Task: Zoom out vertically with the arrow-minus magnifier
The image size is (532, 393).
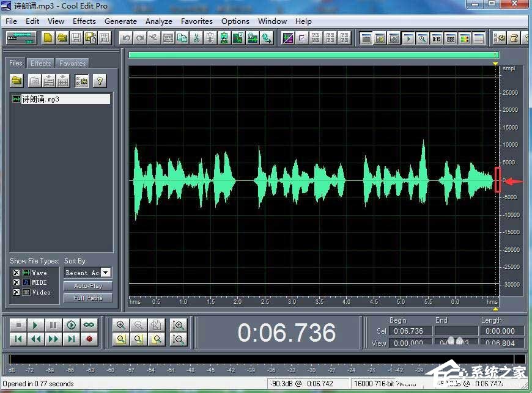Action: point(179,339)
